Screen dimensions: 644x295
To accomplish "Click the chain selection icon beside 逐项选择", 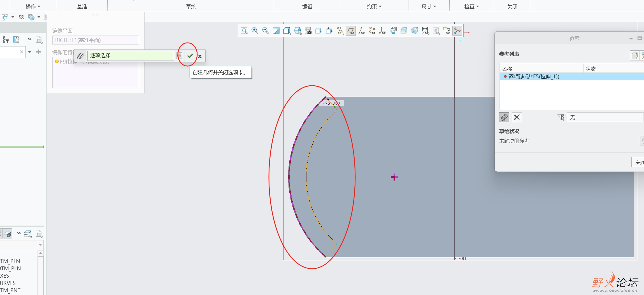I will pos(80,56).
